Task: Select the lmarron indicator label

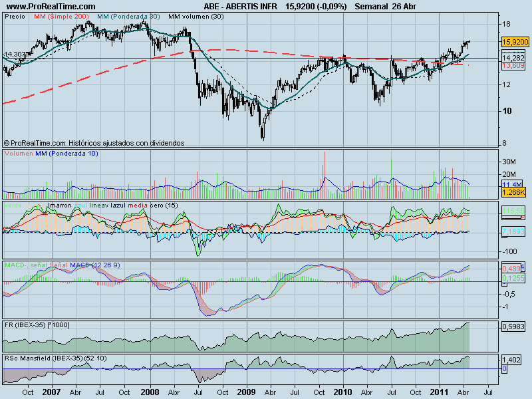Action: [x=60, y=205]
